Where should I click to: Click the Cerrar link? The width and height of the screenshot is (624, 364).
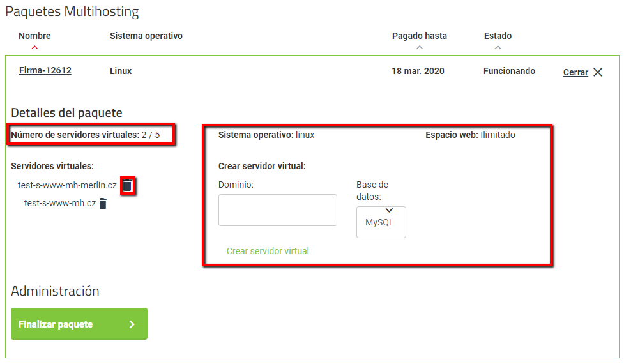[x=575, y=72]
